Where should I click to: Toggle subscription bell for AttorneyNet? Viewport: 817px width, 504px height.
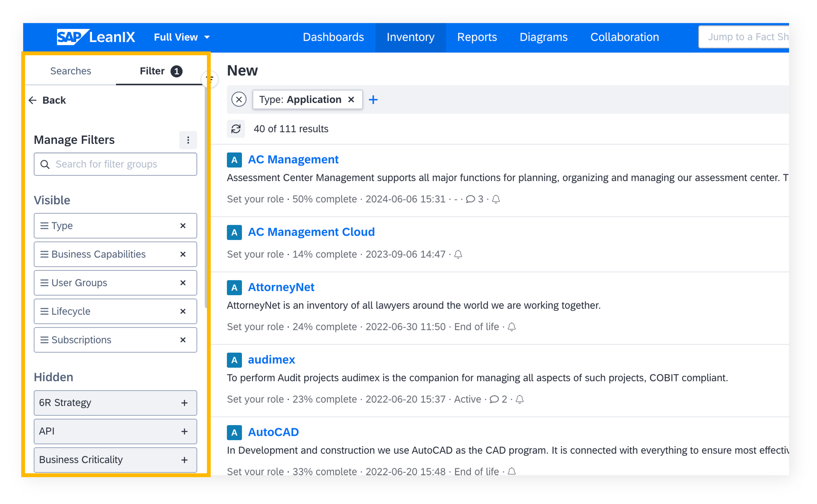pyautogui.click(x=511, y=327)
